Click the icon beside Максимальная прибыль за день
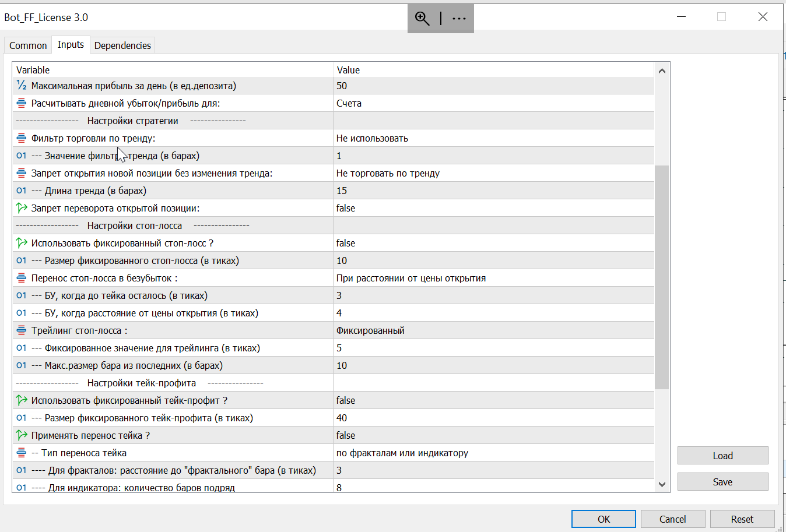786x532 pixels. pos(22,86)
